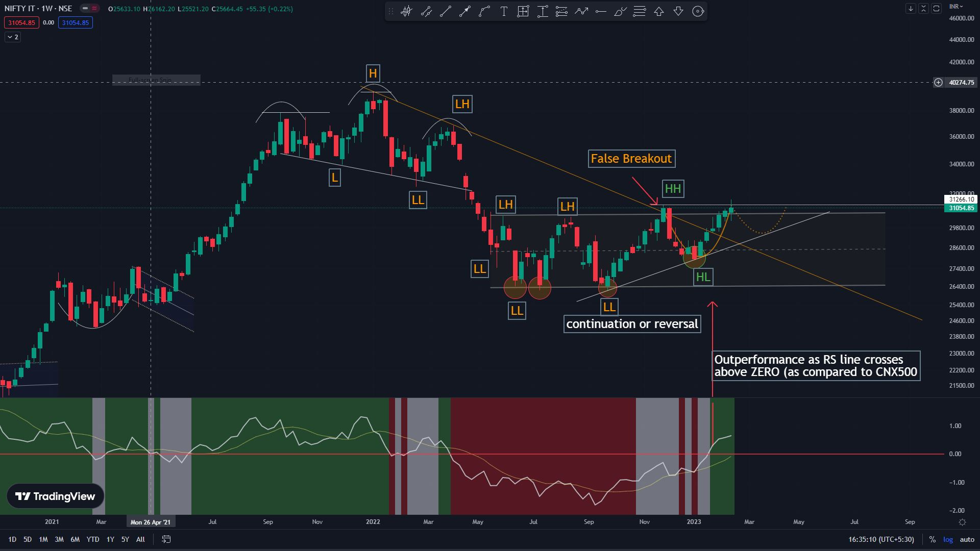Select the Brush drawing tool
Screen dimensions: 980x551
(x=620, y=11)
